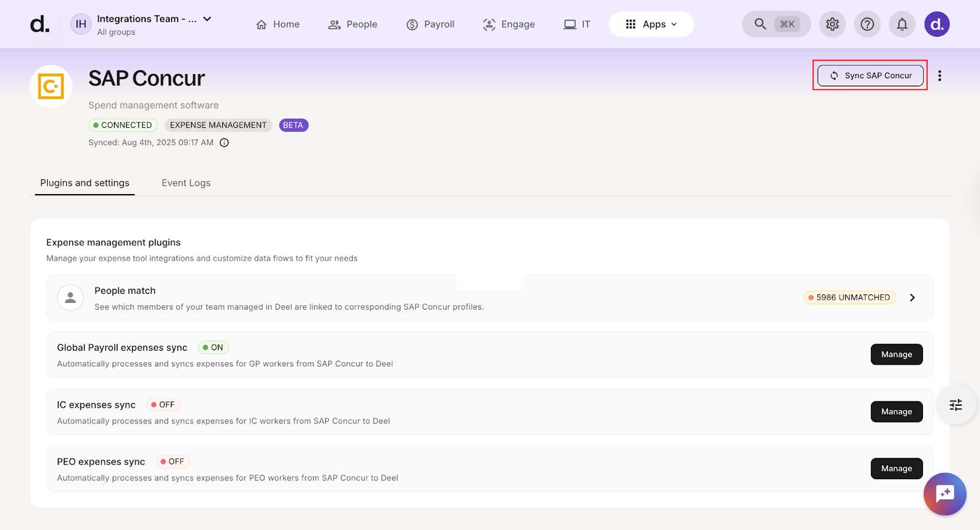
Task: Open the three-dot more options menu
Action: point(940,76)
